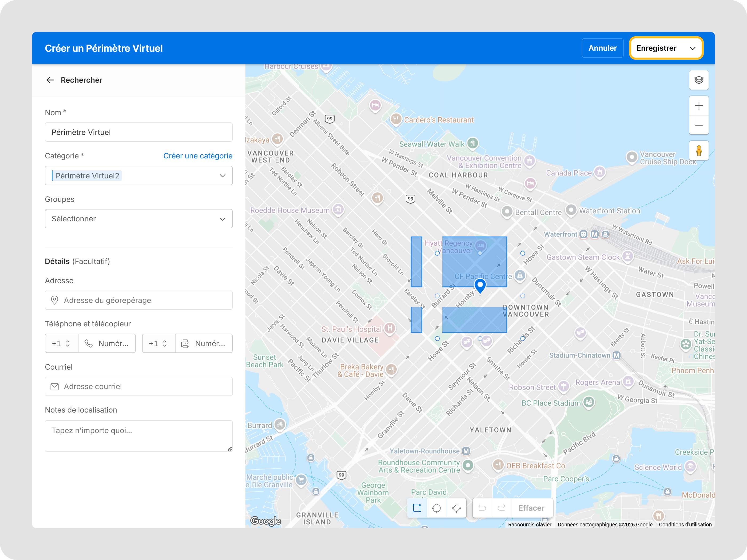Zoom out on the map
The width and height of the screenshot is (747, 560).
[x=699, y=125]
